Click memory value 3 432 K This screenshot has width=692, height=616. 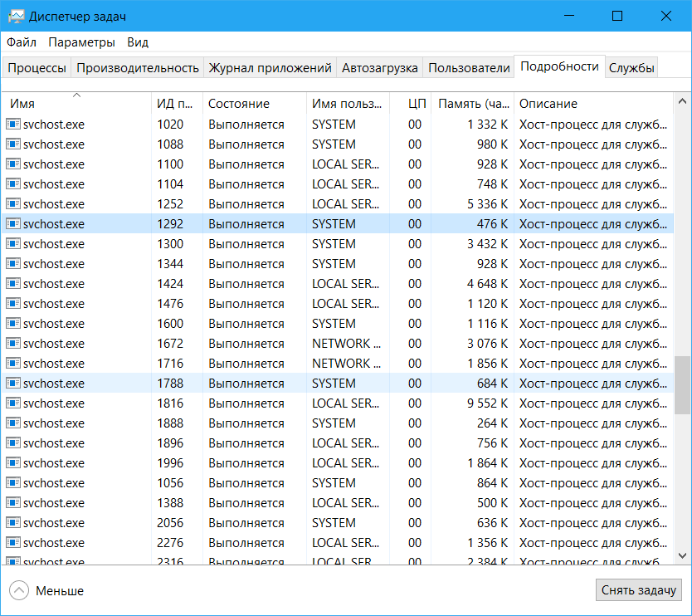point(487,244)
